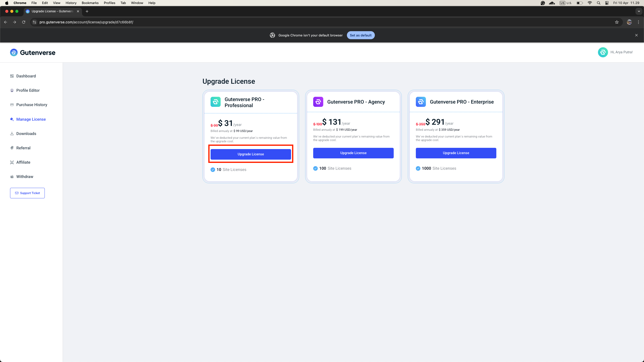Image resolution: width=644 pixels, height=362 pixels.
Task: Click the Enterprise plan blue icon
Action: click(421, 102)
